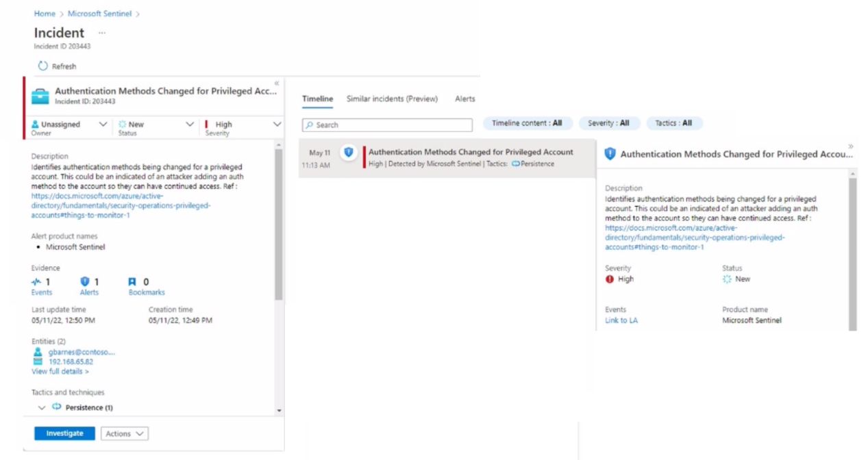The image size is (868, 460).
Task: Click the '11:13 AM' timeline time
Action: [316, 166]
